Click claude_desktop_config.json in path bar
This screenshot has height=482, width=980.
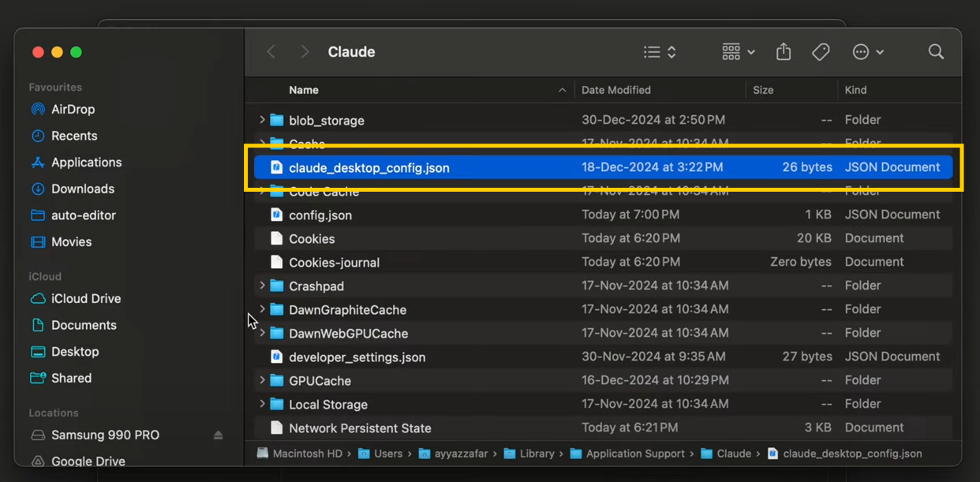tap(844, 454)
